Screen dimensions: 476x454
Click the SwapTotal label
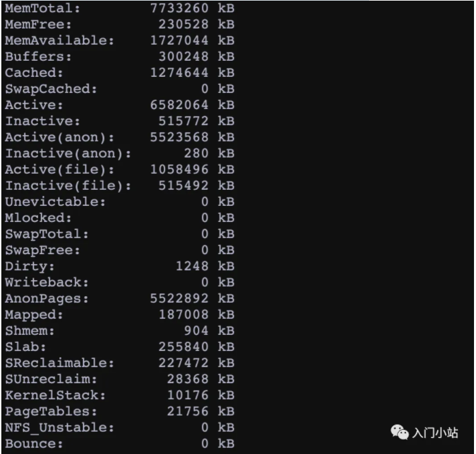[47, 234]
